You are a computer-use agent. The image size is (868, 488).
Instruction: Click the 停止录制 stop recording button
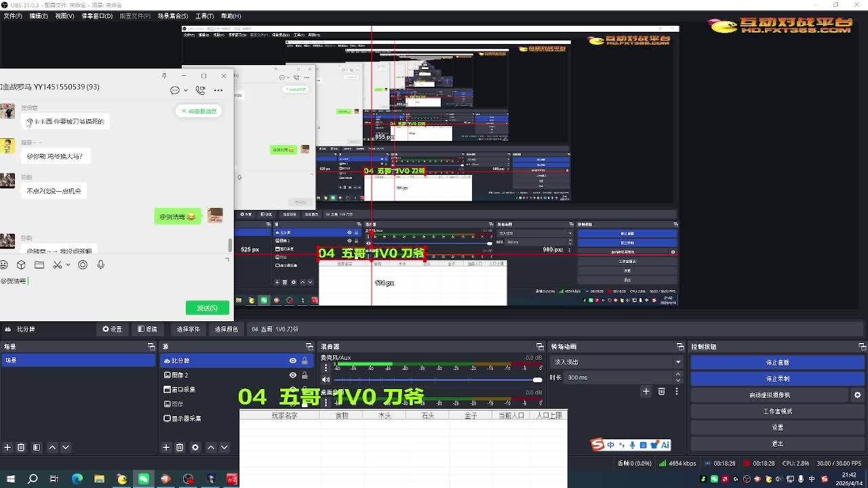[777, 378]
